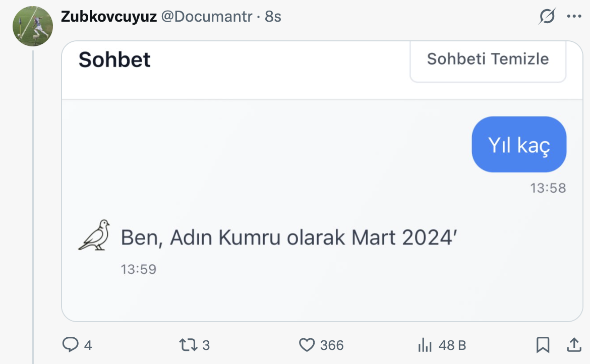Click the blue 'Yıl kaç' message bubble
Viewport: 590px width, 364px height.
click(519, 145)
